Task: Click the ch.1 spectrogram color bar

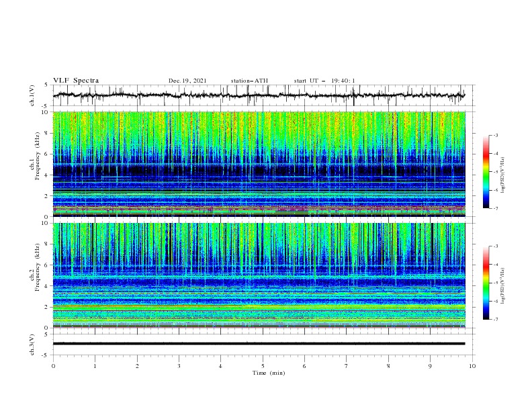Action: 486,172
